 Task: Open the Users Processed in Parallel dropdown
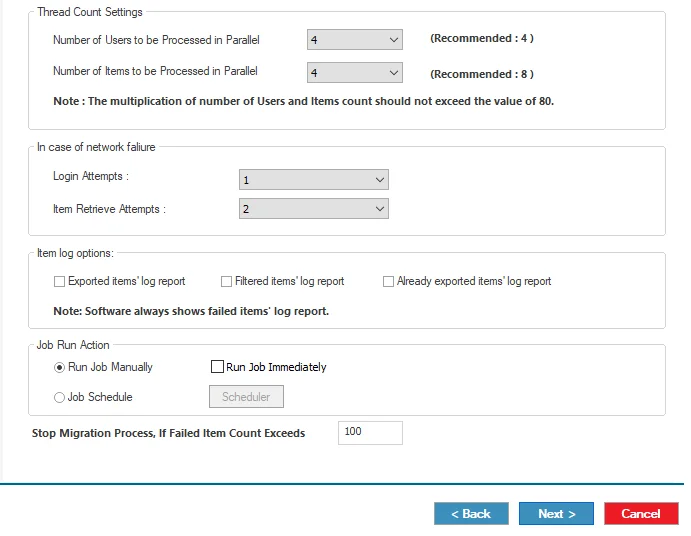[x=355, y=40]
